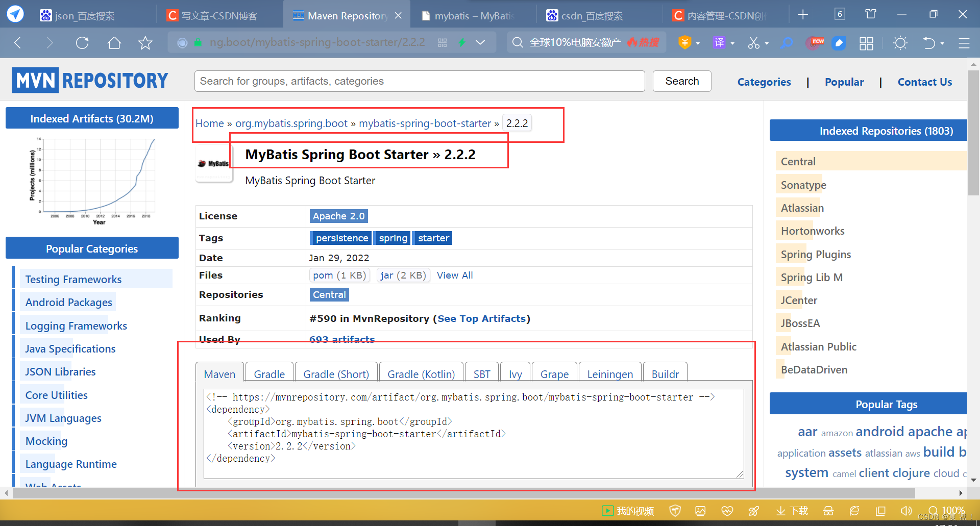Open the browser home page icon
This screenshot has width=980, height=526.
[114, 42]
